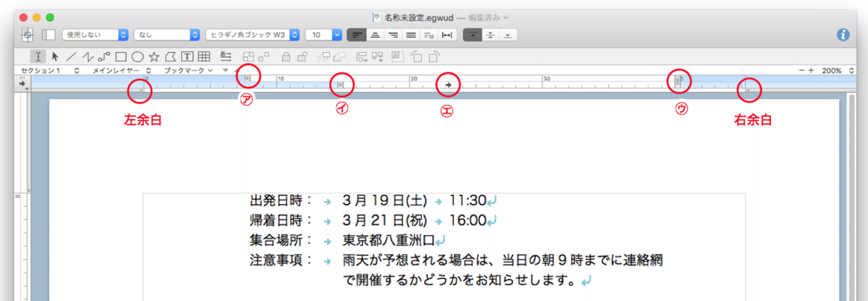Screen dimensions: 868x301
Task: Click the ungroup objects icon
Action: pos(265,56)
